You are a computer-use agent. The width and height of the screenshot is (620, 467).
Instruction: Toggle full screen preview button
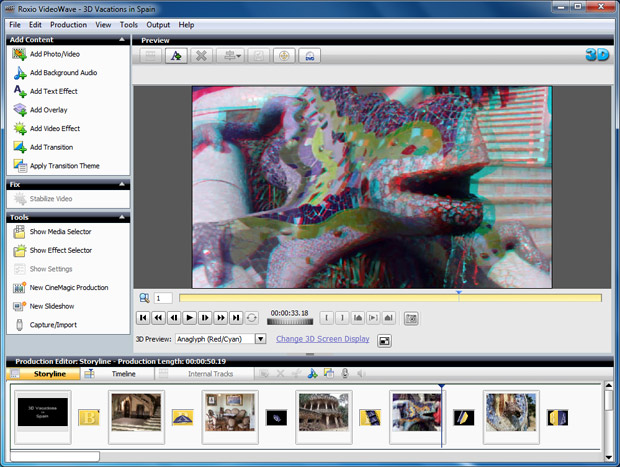point(384,340)
